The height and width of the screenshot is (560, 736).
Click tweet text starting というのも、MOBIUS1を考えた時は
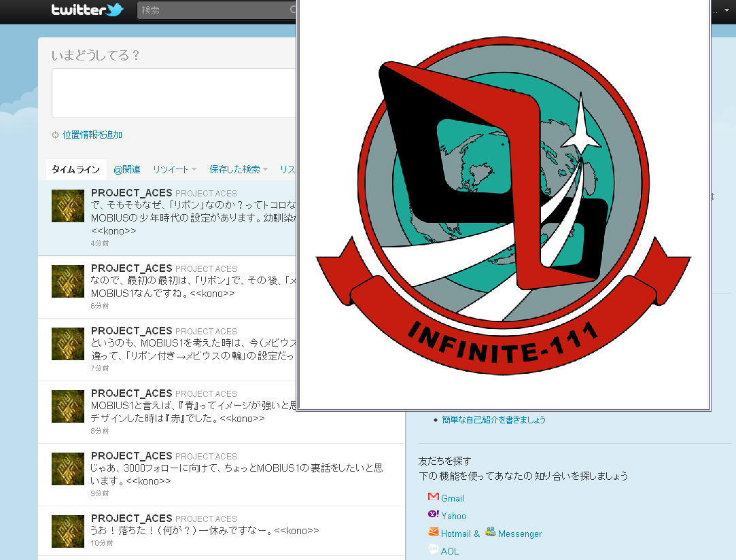pyautogui.click(x=194, y=349)
